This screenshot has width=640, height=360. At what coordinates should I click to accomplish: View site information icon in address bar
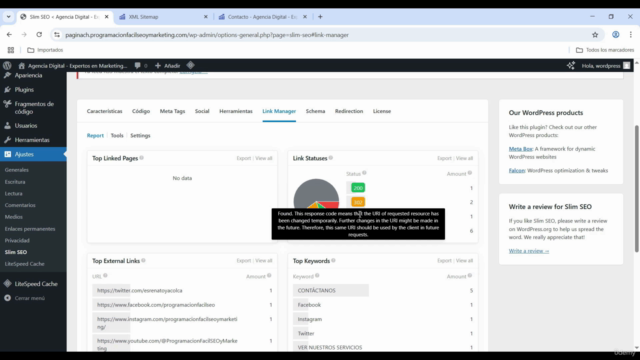[57, 35]
